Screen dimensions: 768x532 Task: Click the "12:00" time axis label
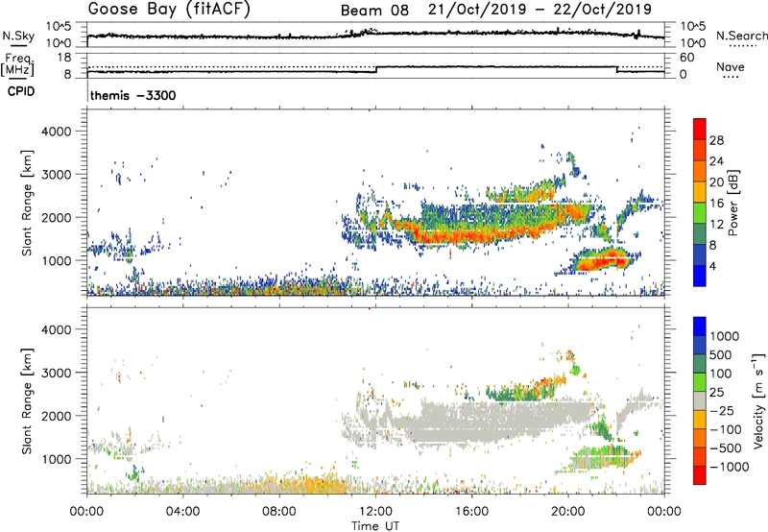tap(375, 512)
